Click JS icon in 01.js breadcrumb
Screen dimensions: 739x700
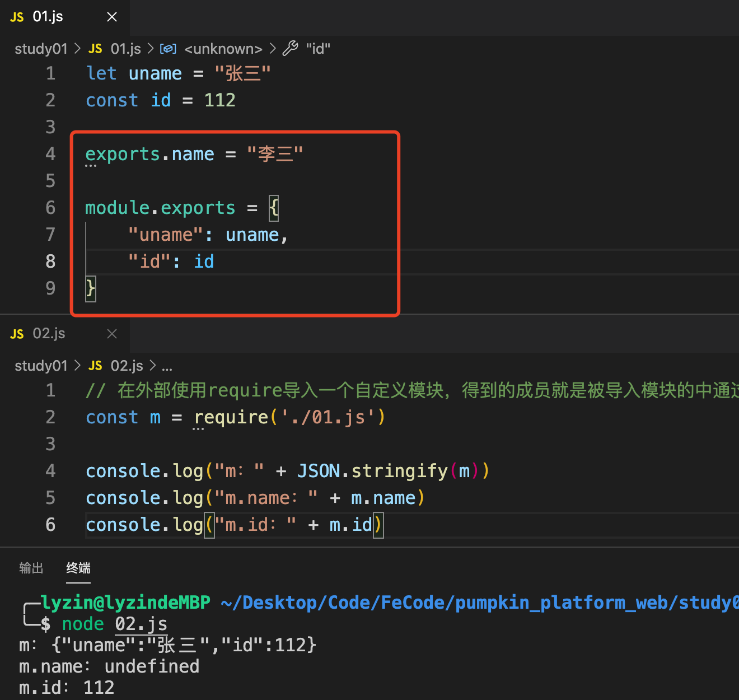[95, 49]
